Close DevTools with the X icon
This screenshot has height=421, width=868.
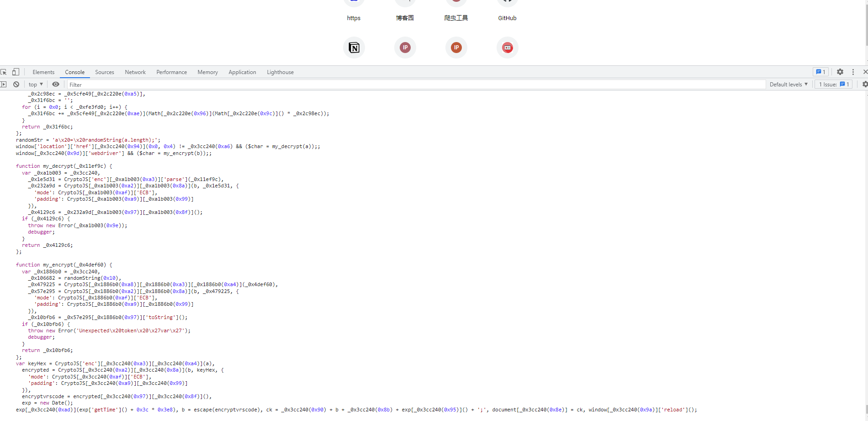[x=865, y=72]
